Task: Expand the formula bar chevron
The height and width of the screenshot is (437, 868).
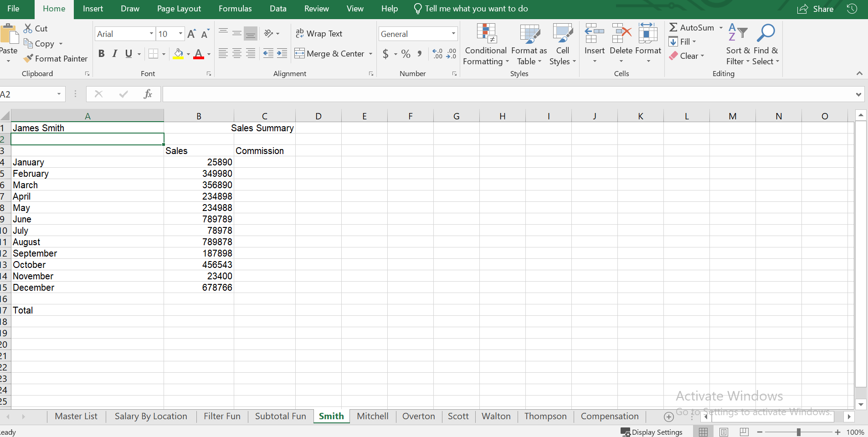Action: coord(858,94)
